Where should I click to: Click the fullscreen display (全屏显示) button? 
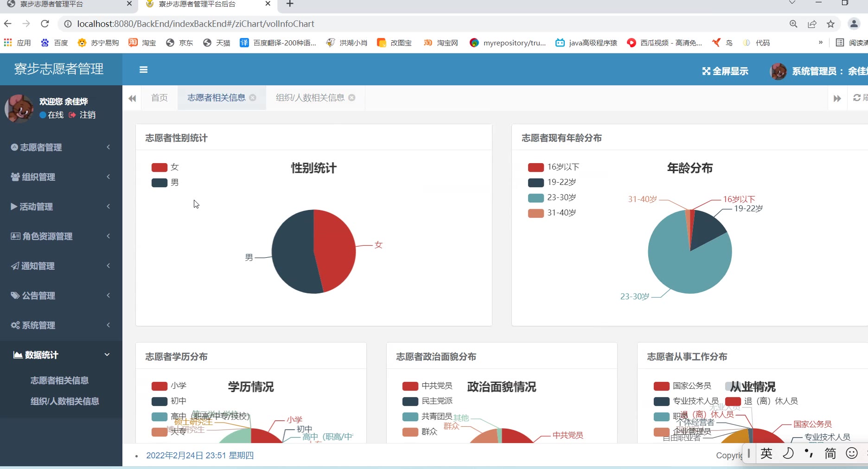click(x=725, y=71)
